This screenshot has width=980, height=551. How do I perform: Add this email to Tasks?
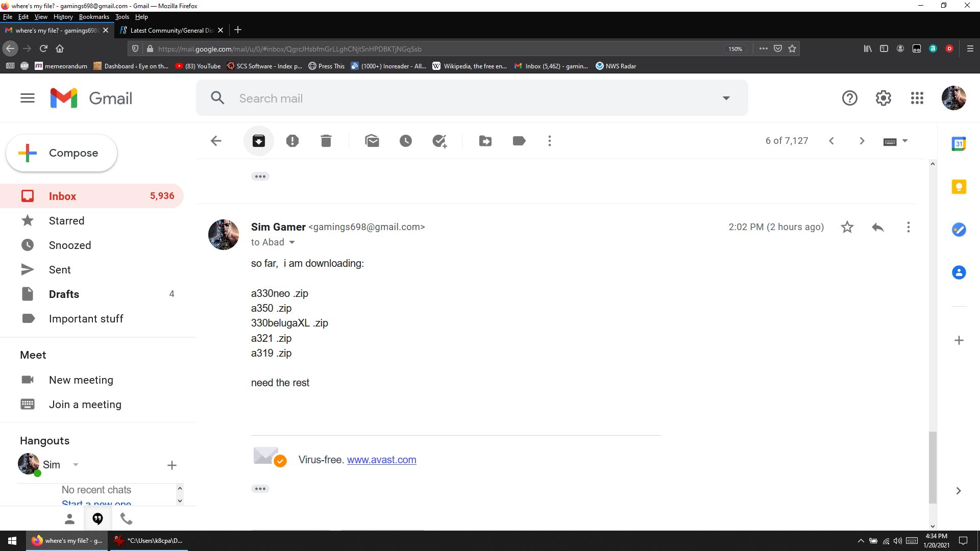(x=439, y=141)
